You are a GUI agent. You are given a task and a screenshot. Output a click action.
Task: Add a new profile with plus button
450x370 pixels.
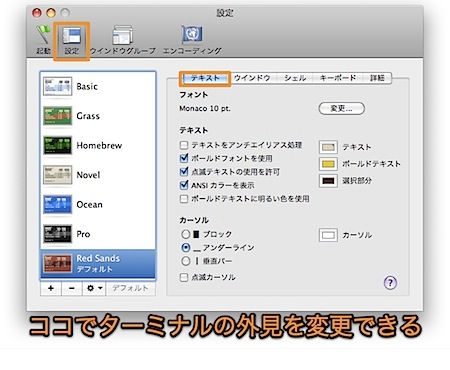51,288
